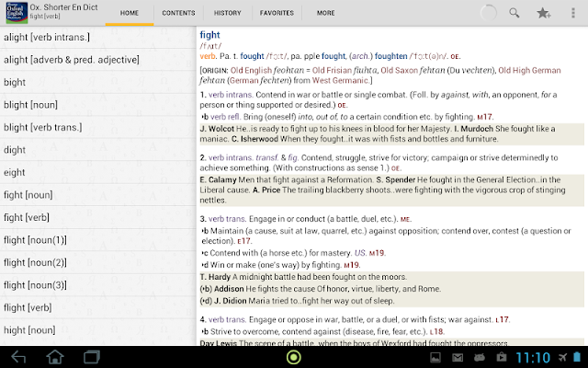
Task: Switch to the FAVORITES tab
Action: [277, 13]
